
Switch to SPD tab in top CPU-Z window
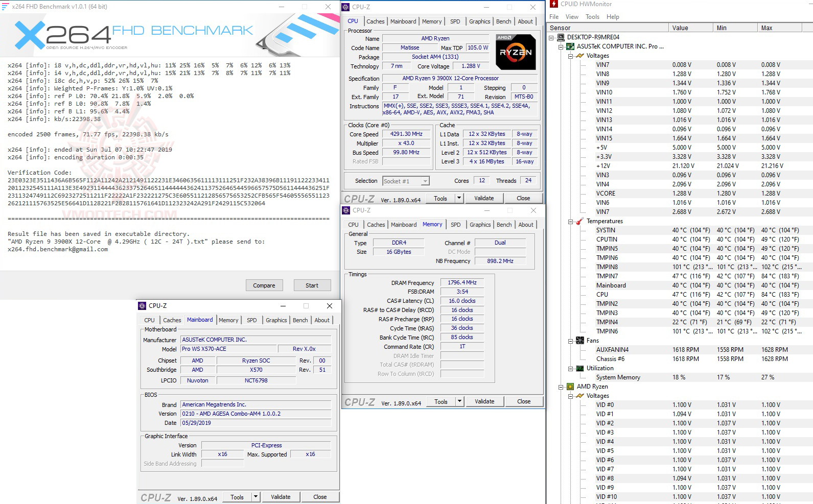click(x=455, y=21)
